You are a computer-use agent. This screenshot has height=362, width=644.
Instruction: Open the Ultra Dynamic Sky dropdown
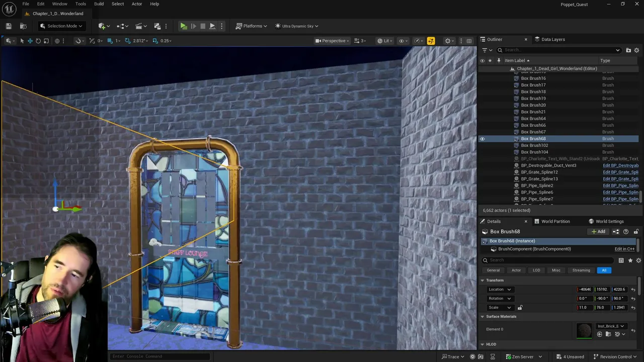[x=296, y=26]
